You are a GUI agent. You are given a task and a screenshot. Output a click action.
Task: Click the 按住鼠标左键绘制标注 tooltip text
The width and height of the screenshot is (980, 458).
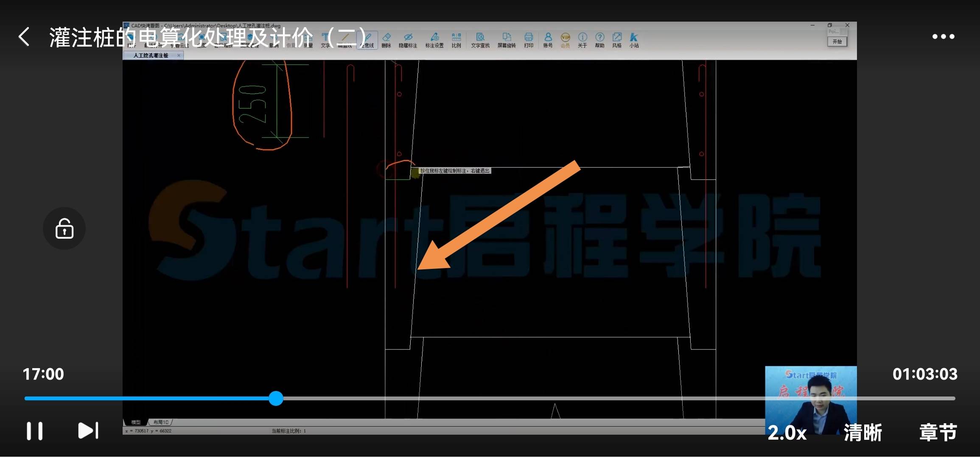click(455, 171)
